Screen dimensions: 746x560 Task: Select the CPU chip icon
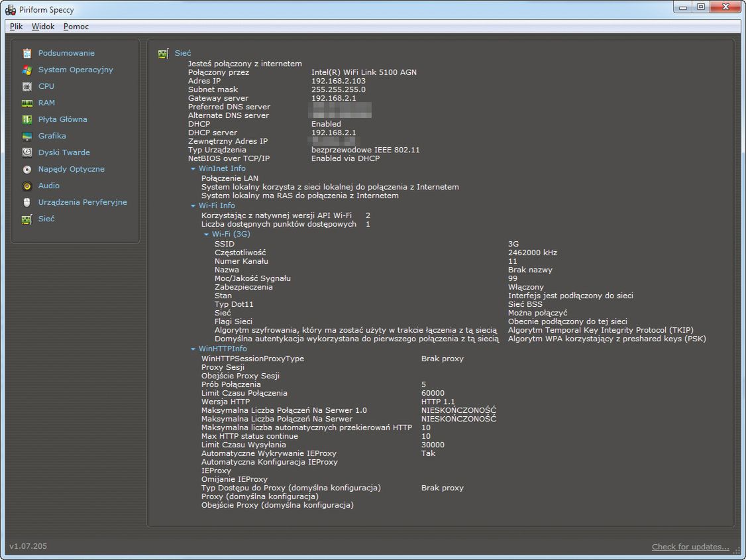[x=27, y=86]
